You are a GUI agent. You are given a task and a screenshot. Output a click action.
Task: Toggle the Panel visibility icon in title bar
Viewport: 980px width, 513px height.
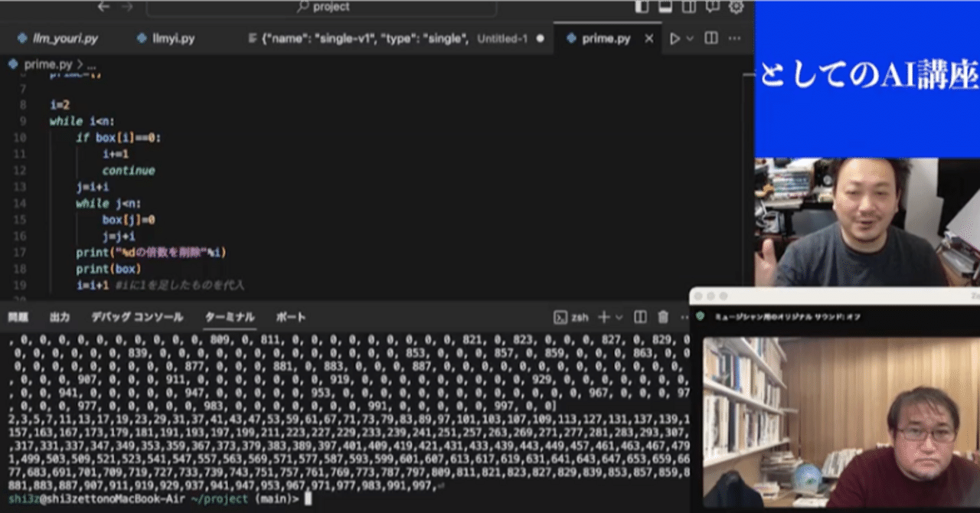[x=665, y=6]
